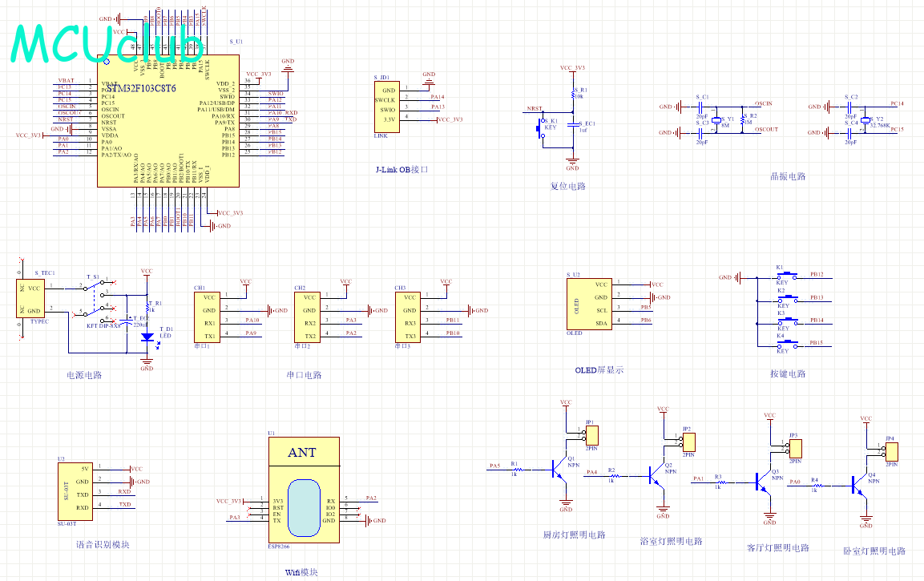Select the SU-03T voice recognition module

pyautogui.click(x=75, y=491)
